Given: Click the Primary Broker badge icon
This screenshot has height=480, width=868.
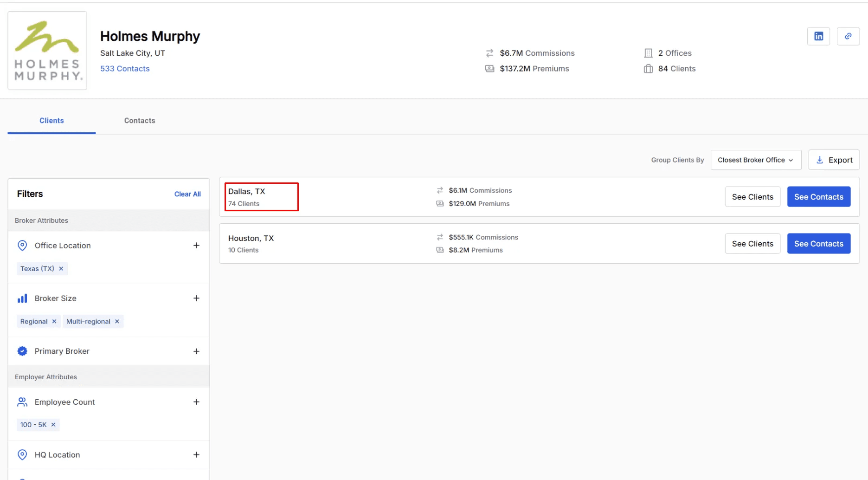Looking at the screenshot, I should tap(22, 351).
